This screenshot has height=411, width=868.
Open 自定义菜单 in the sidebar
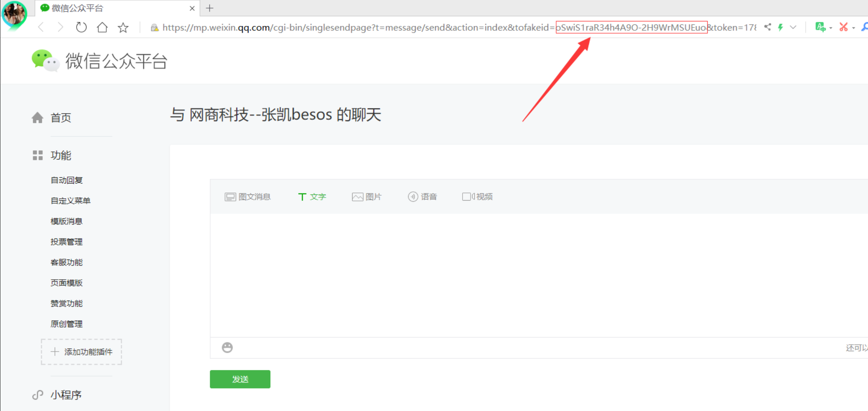70,201
